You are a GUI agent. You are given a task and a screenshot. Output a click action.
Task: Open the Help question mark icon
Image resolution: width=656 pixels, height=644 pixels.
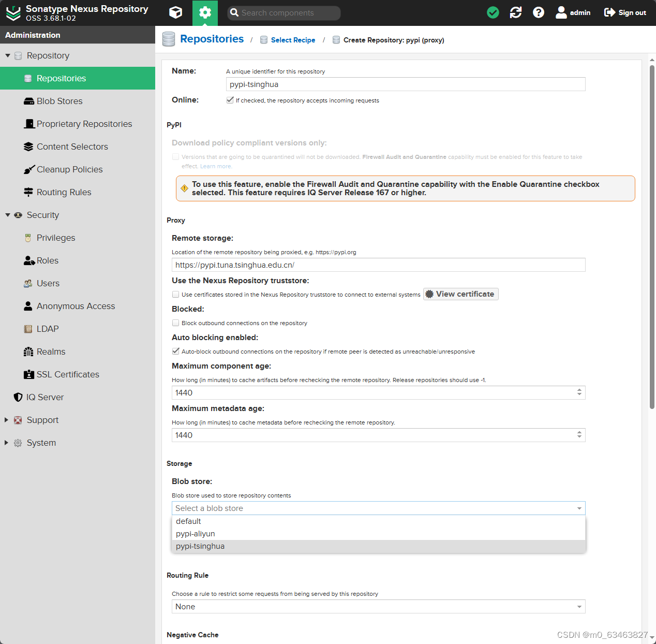point(539,12)
